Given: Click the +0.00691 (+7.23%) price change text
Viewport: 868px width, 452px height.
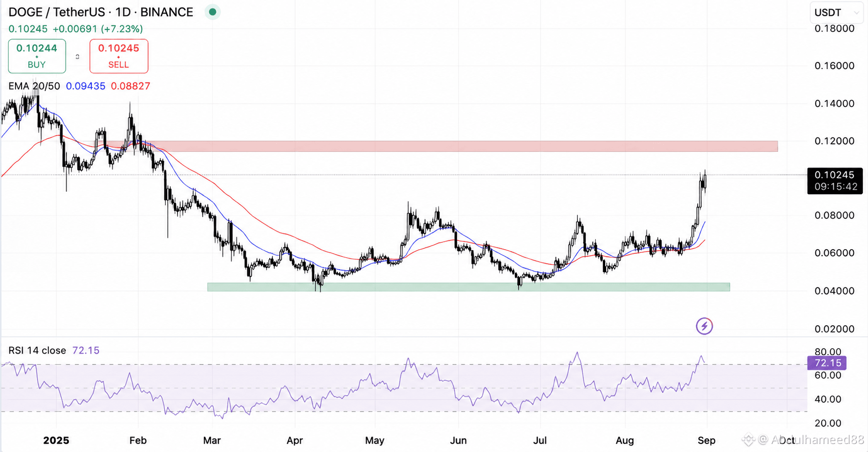Looking at the screenshot, I should [x=98, y=29].
